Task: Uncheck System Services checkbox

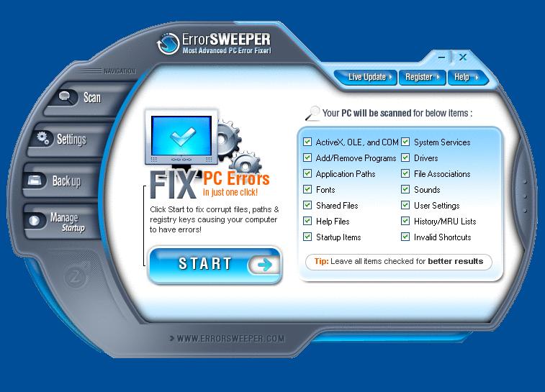Action: [405, 142]
